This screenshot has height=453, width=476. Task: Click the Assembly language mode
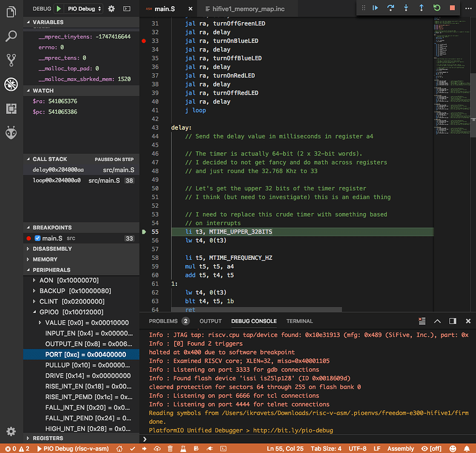pyautogui.click(x=400, y=448)
